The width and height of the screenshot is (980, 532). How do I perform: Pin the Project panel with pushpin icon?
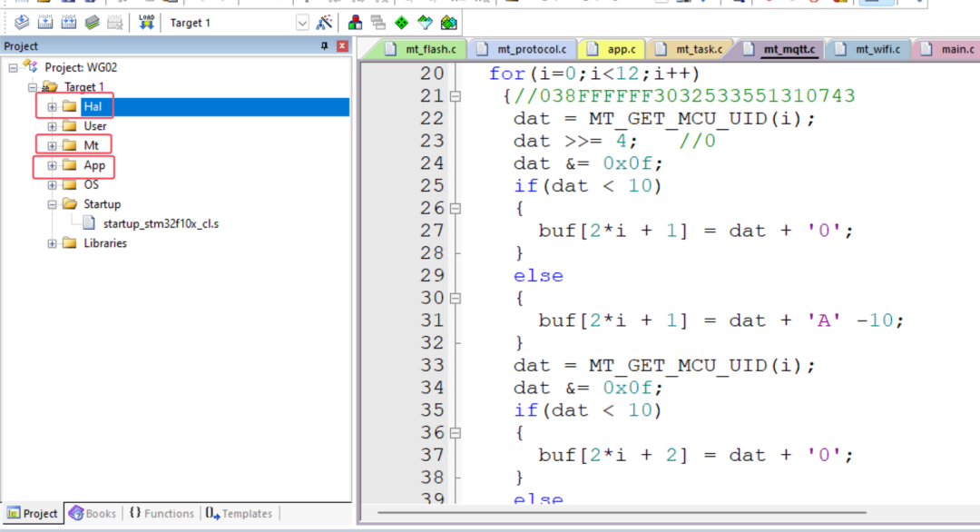pos(324,45)
